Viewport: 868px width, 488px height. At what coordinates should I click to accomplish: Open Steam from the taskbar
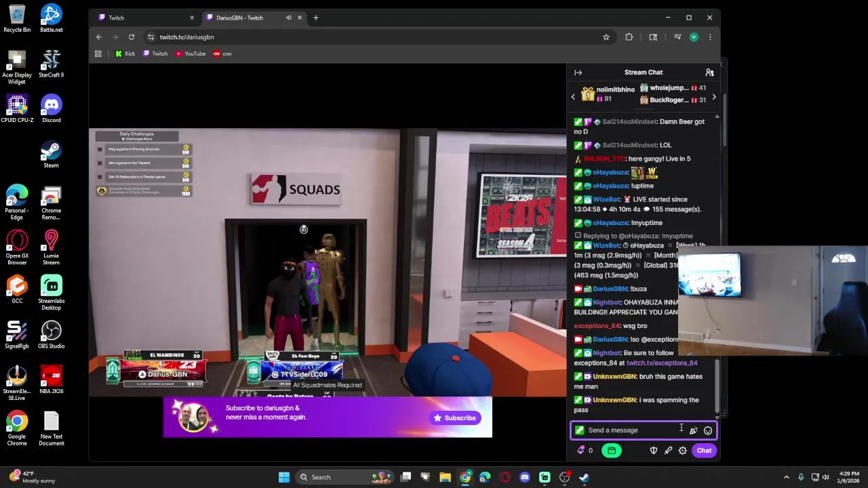tap(584, 477)
